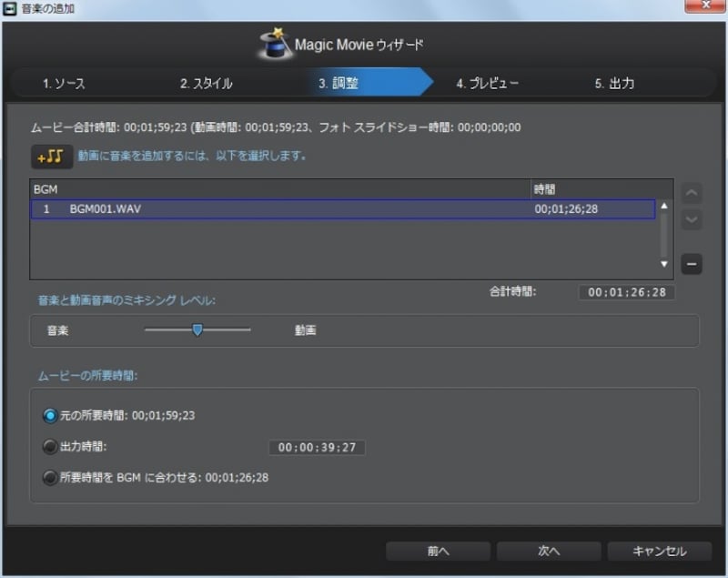The height and width of the screenshot is (578, 728).
Task: Jump to the 5. 出力 tab
Action: coord(615,83)
